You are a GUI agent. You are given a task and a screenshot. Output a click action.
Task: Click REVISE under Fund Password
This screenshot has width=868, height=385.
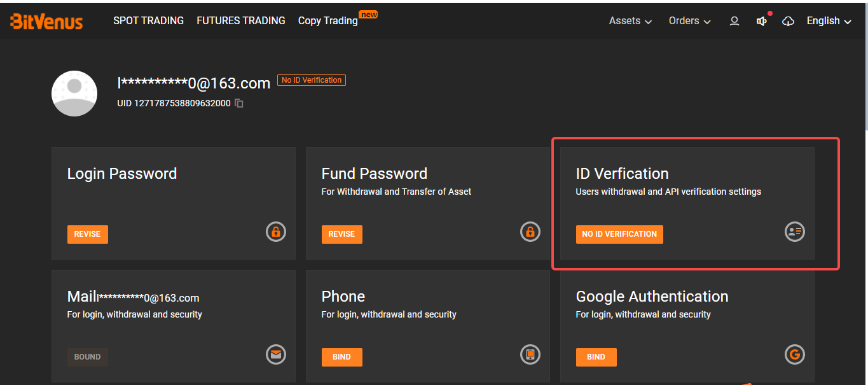[342, 234]
